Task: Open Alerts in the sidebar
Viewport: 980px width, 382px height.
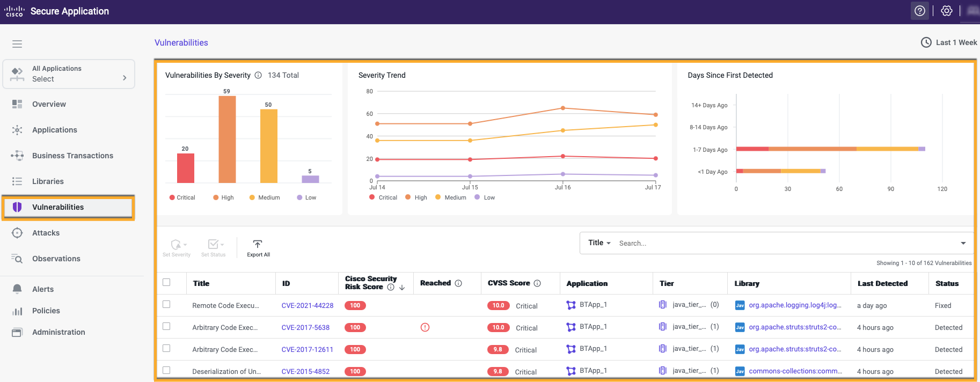Action: pyautogui.click(x=43, y=289)
